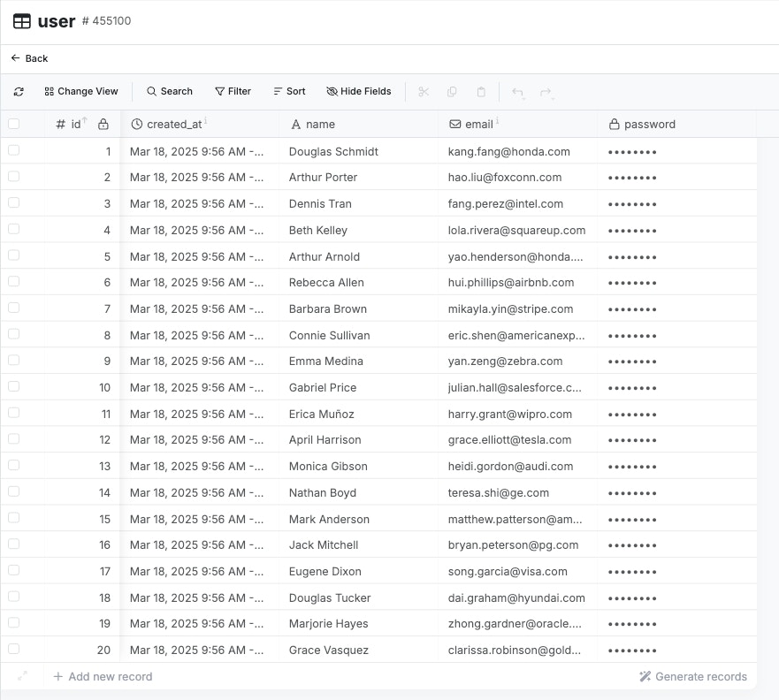The image size is (779, 700).
Task: Click the name cell Connie Sullivan
Action: click(x=359, y=335)
